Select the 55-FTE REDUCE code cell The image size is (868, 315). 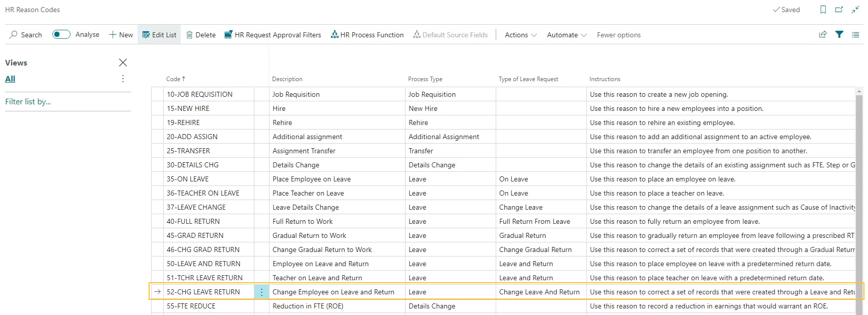point(209,306)
